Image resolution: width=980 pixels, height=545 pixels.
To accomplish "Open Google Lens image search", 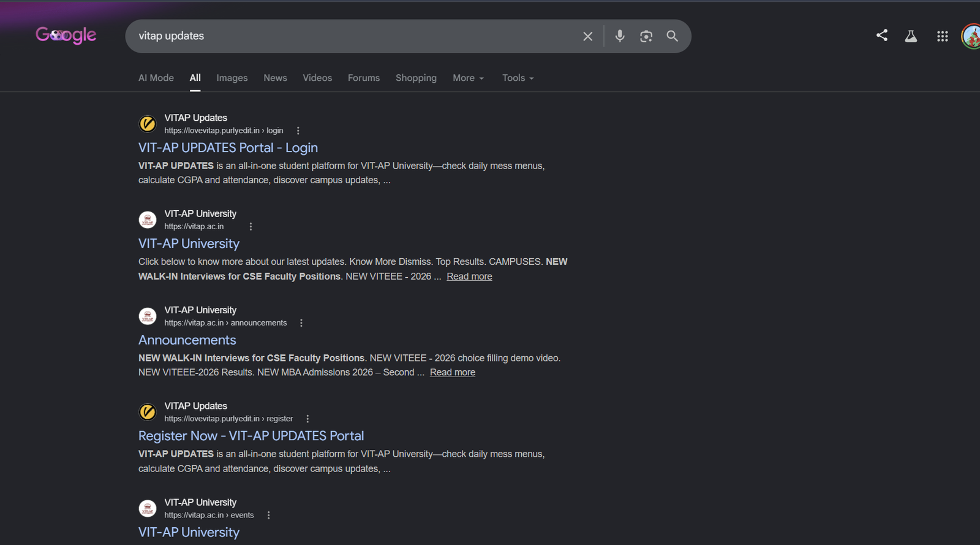I will click(646, 36).
